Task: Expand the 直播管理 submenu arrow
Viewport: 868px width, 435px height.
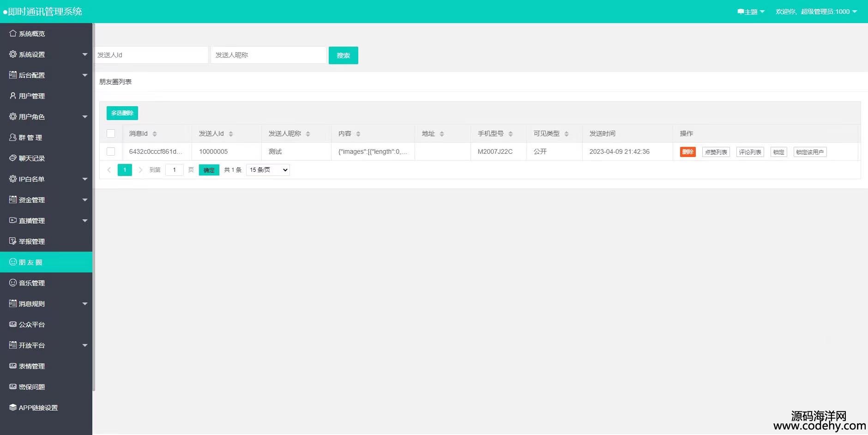Action: tap(85, 221)
